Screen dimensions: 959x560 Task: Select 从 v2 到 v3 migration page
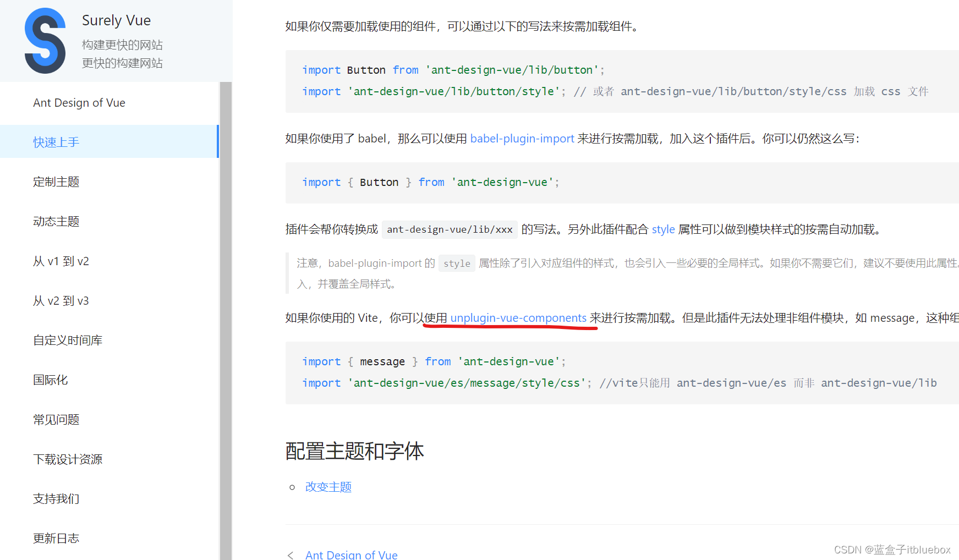(x=61, y=301)
